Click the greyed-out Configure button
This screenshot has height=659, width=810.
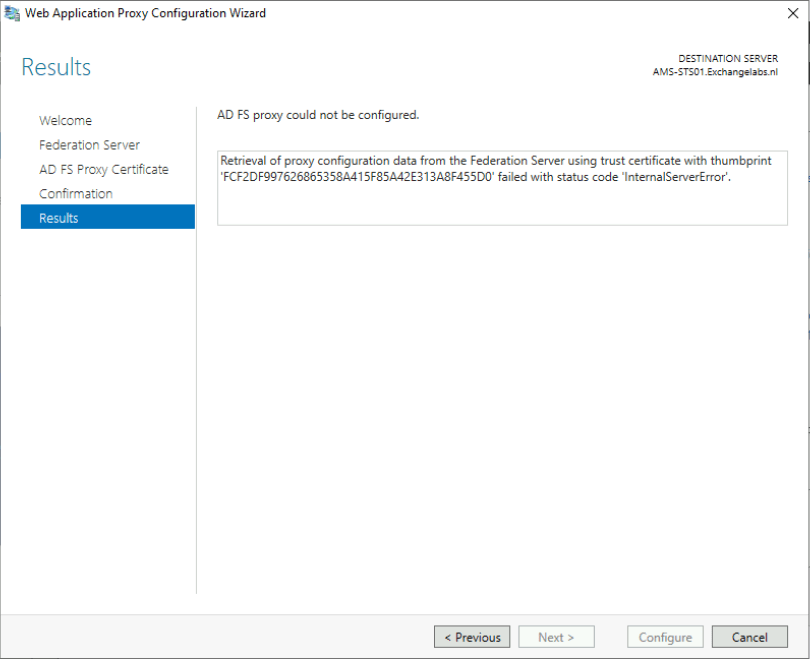point(665,637)
